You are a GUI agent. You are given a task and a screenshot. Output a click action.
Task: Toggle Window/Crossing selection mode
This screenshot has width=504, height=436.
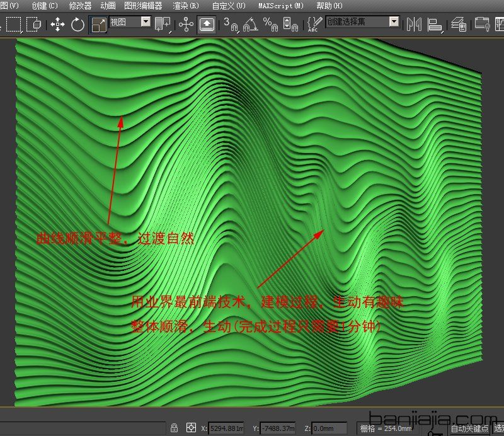[x=33, y=25]
